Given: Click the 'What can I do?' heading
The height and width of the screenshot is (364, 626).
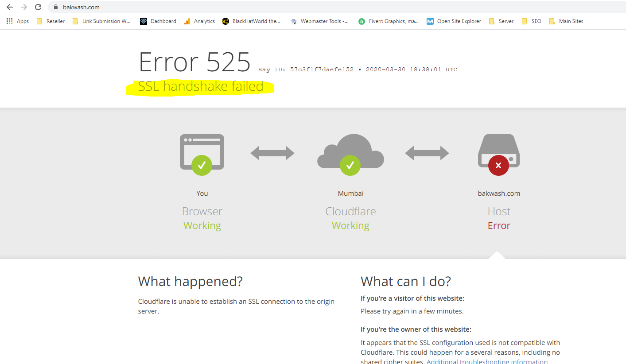Looking at the screenshot, I should pyautogui.click(x=406, y=282).
